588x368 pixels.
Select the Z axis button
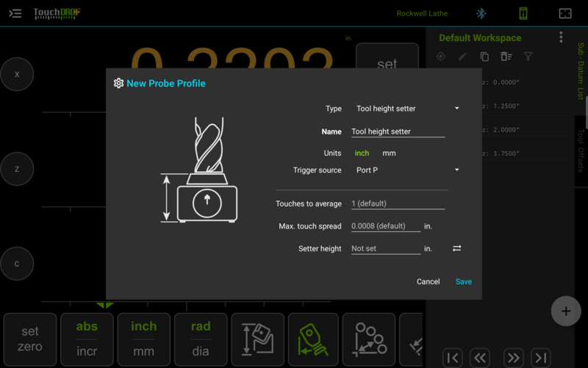pyautogui.click(x=17, y=169)
